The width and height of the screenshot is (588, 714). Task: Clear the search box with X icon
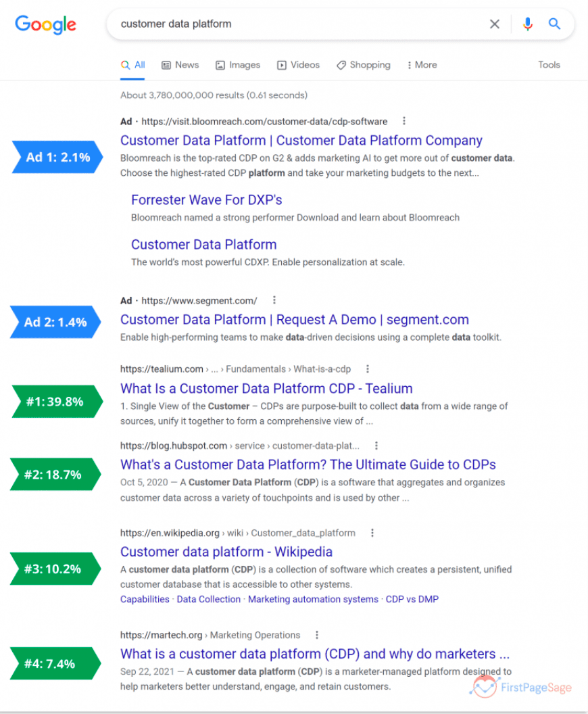pyautogui.click(x=494, y=24)
